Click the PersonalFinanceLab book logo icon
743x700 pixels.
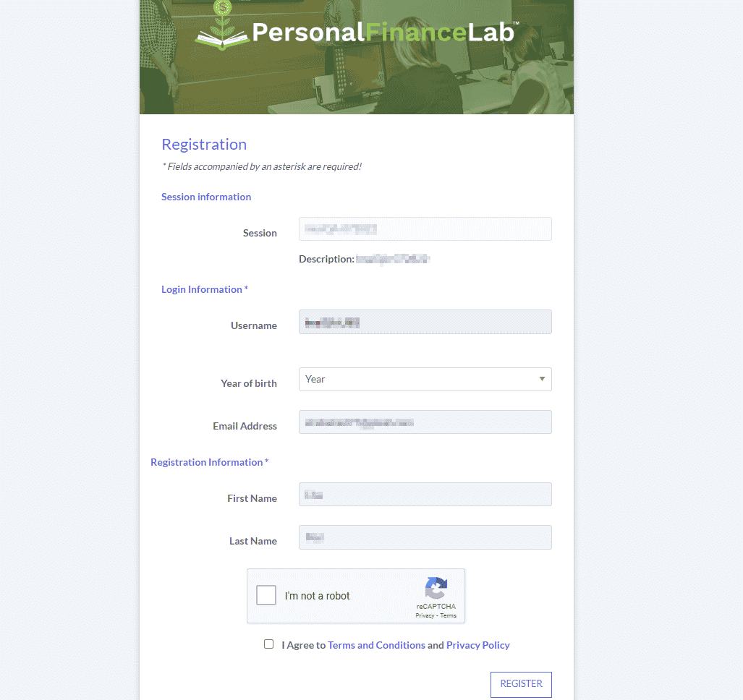[222, 25]
